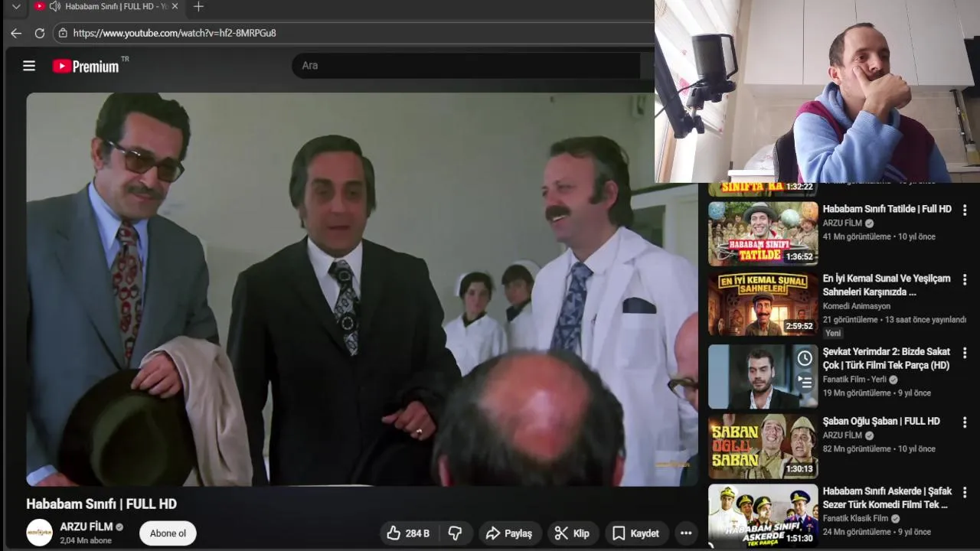The image size is (980, 551).
Task: Open more actions ellipsis under video
Action: pos(686,533)
